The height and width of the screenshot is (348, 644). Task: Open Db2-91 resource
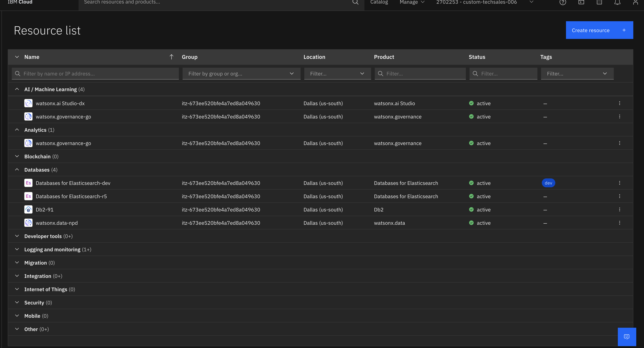tap(44, 210)
